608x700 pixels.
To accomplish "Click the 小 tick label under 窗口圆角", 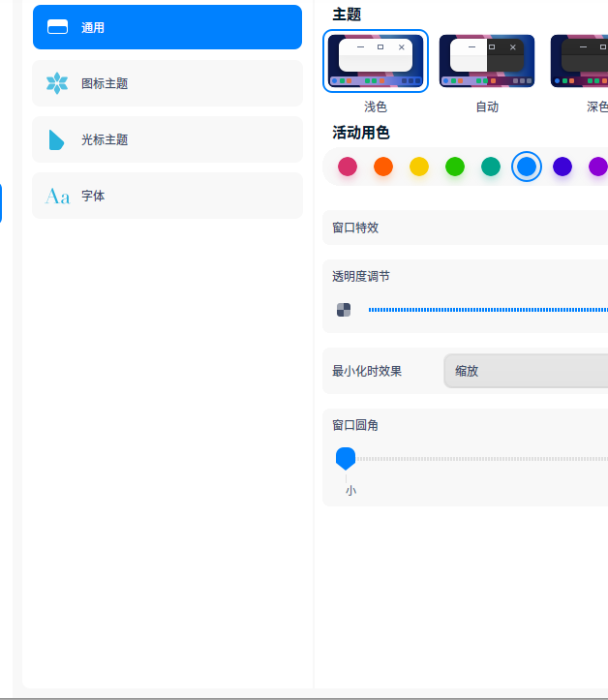I will [x=350, y=491].
